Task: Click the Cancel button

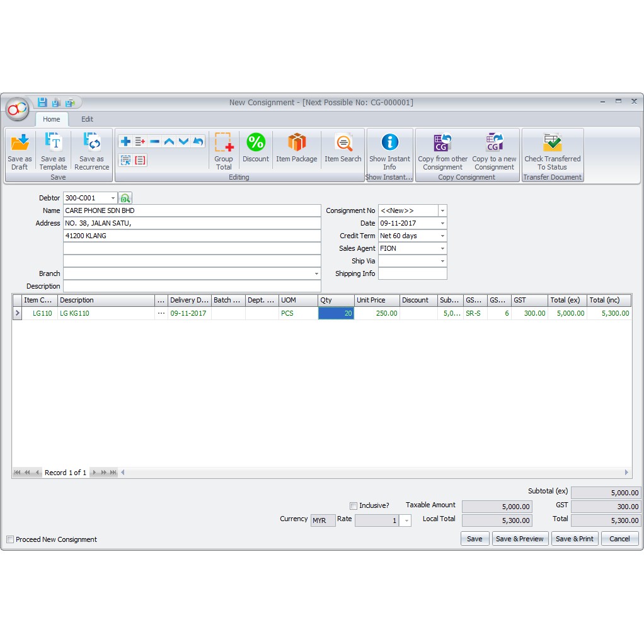Action: click(620, 539)
